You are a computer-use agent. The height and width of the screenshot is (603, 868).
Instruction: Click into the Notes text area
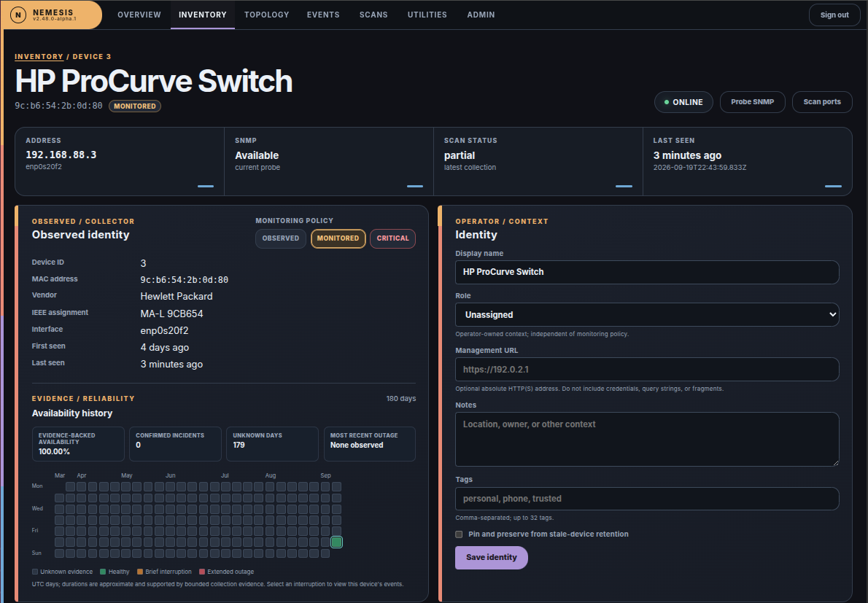click(647, 439)
